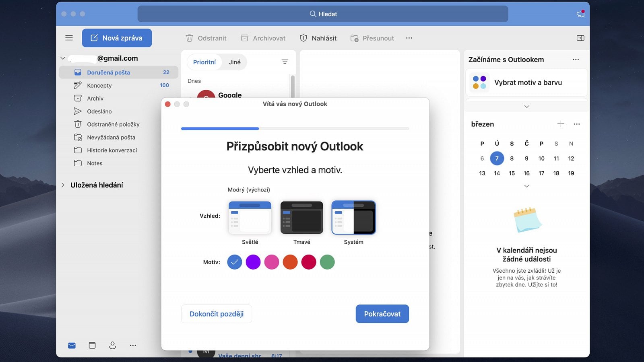
Task: Open calendar pane options ellipsis
Action: 577,124
